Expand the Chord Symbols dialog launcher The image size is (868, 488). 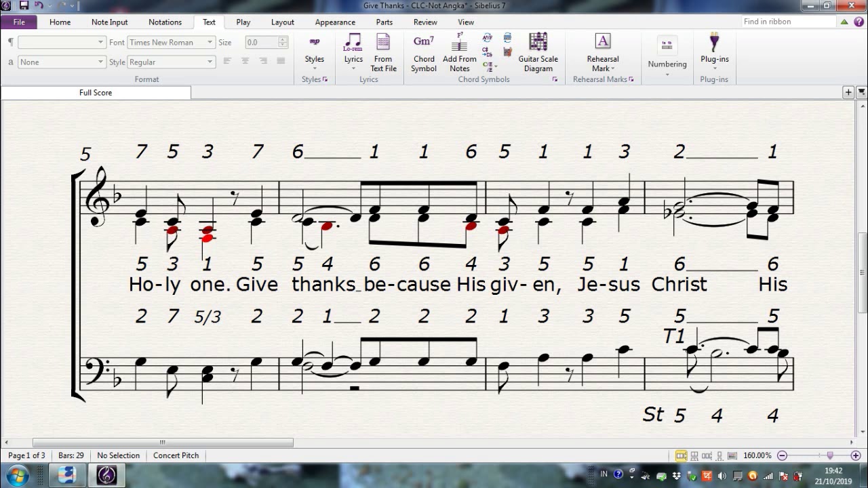pyautogui.click(x=555, y=79)
